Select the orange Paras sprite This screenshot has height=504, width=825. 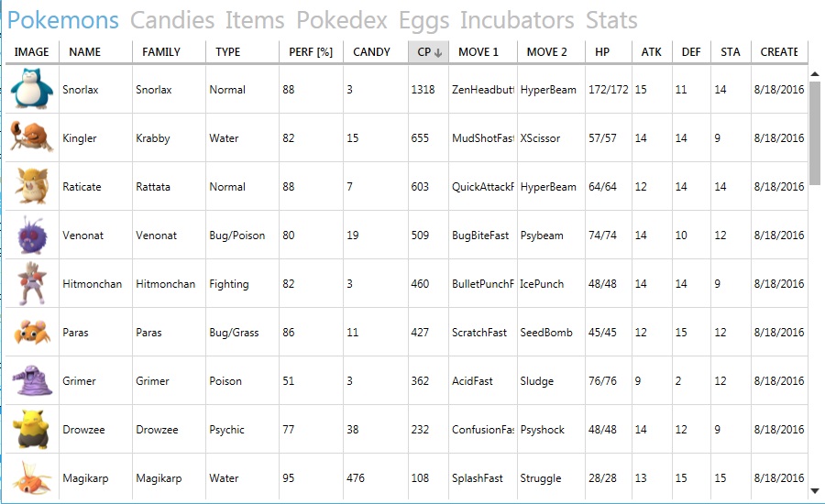point(32,332)
